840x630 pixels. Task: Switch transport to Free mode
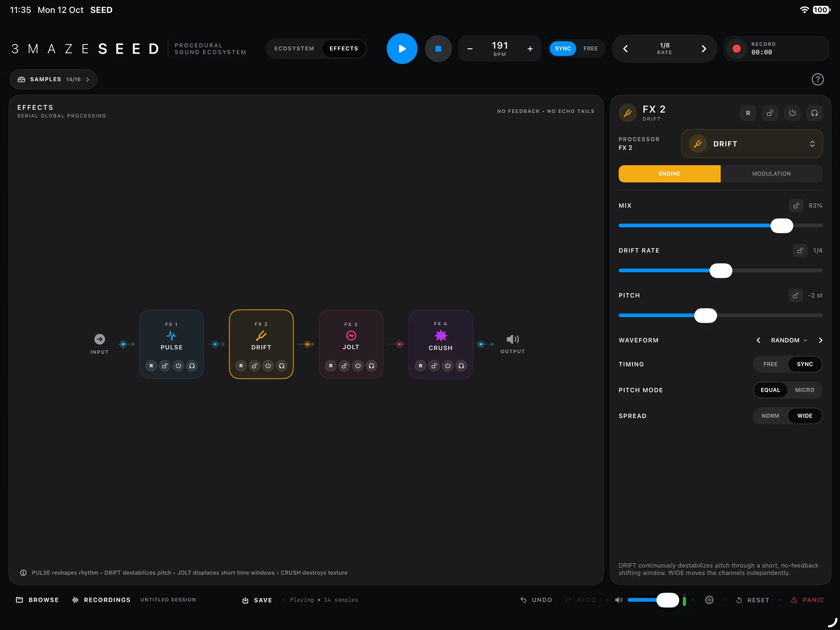[x=590, y=49]
